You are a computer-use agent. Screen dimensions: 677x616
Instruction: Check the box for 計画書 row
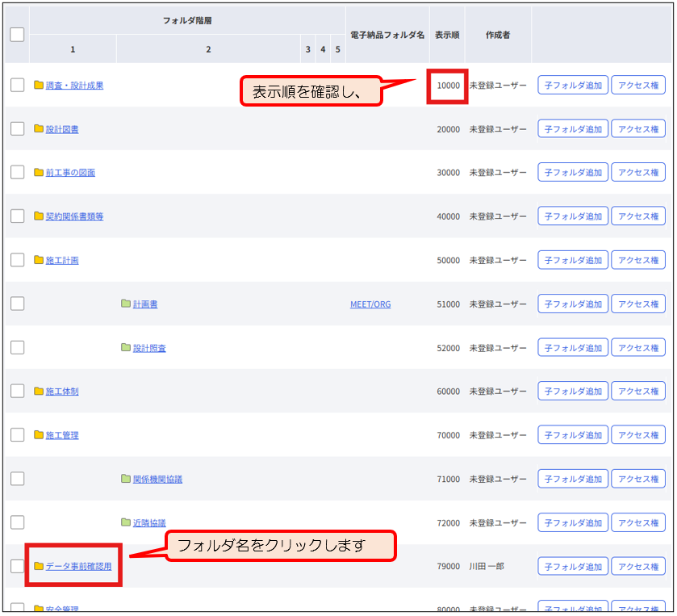click(17, 304)
